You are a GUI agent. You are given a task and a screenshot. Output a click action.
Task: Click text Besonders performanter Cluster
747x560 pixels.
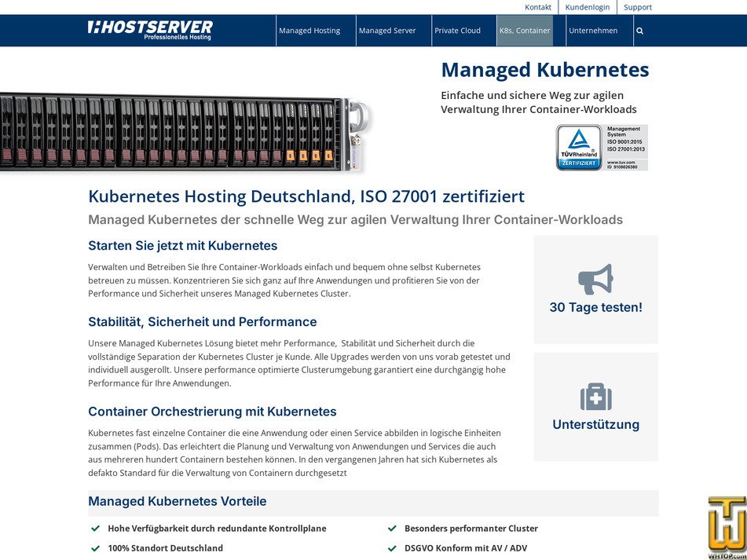471,529
